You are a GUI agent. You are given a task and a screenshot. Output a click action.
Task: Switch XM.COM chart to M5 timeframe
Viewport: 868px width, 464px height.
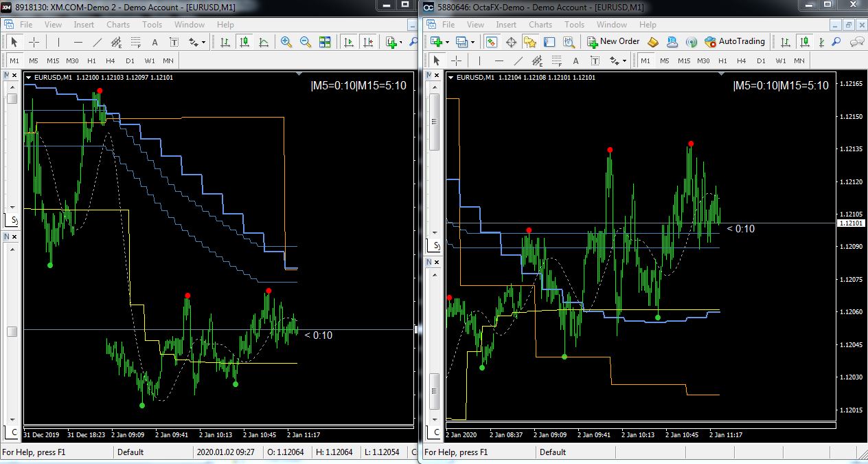tap(34, 60)
